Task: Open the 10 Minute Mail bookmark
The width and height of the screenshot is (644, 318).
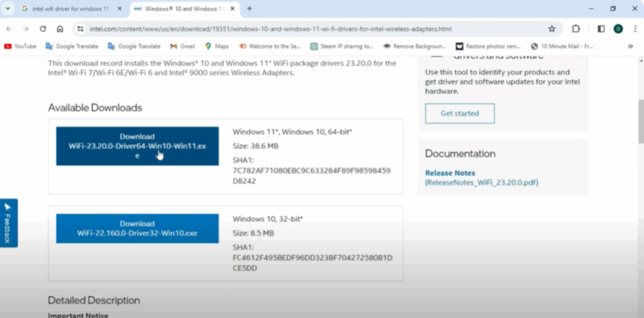Action: [x=562, y=47]
